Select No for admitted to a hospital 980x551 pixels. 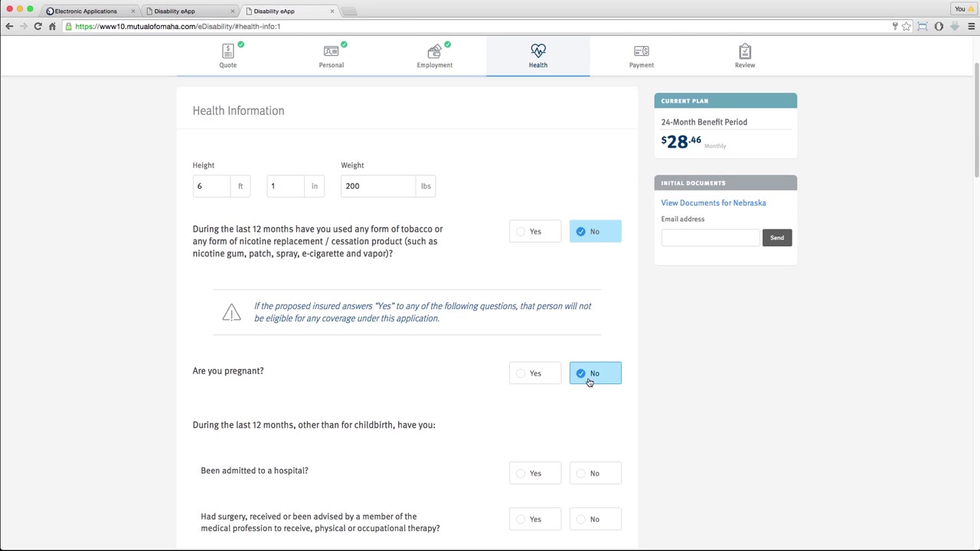tap(596, 473)
